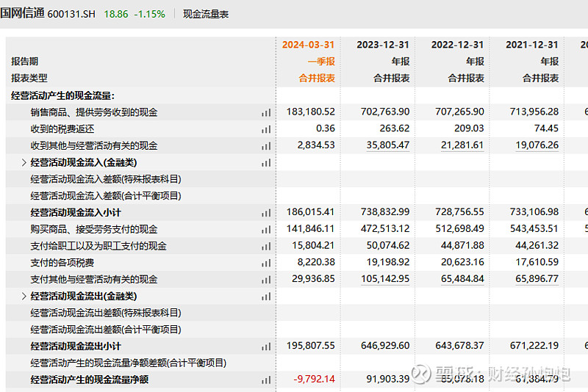Screen dimensions: 588x392
Task: Click the 现金流量表 title label
Action: [206, 14]
